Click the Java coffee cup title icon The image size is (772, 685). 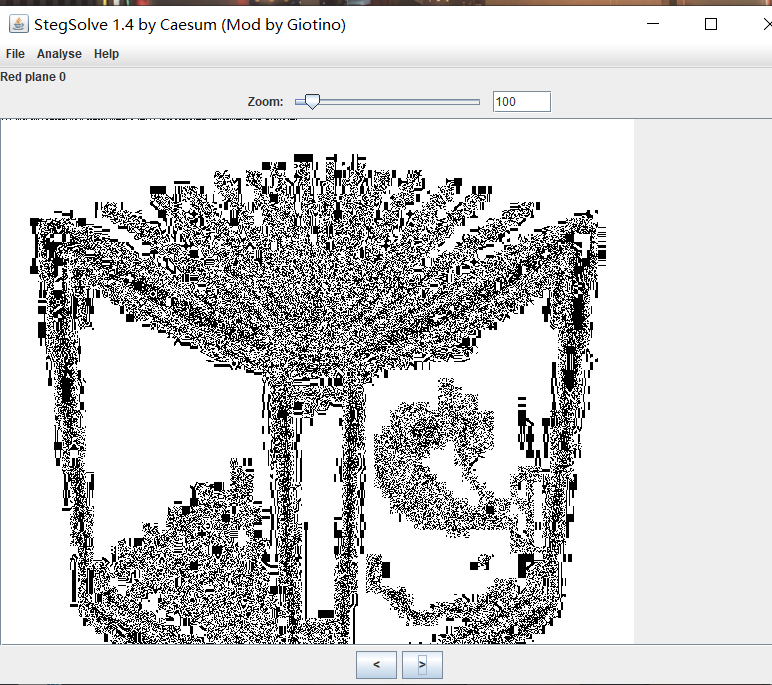click(18, 25)
